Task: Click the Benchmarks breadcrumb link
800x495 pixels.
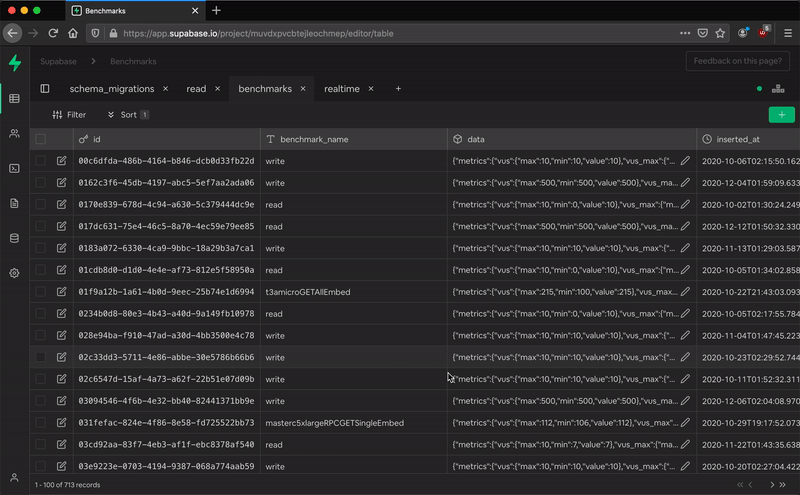Action: (133, 61)
